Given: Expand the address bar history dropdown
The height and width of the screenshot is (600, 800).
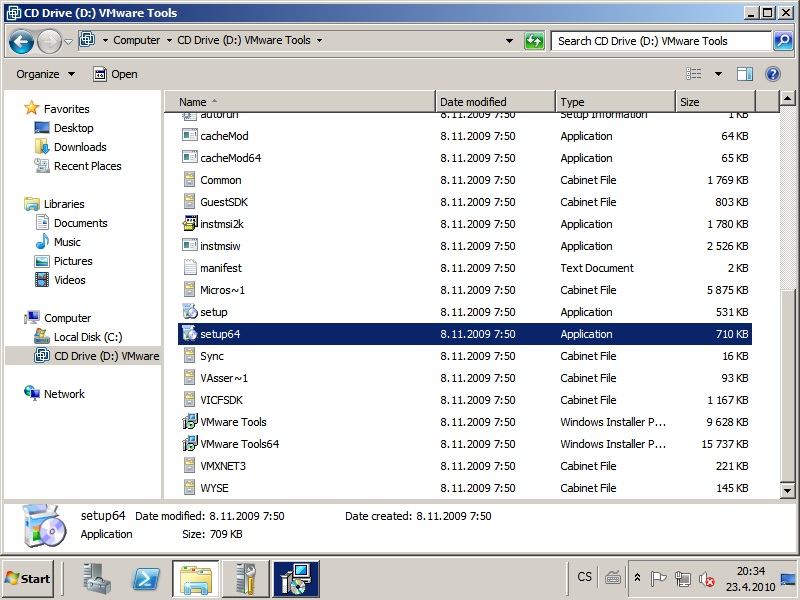Looking at the screenshot, I should (510, 41).
